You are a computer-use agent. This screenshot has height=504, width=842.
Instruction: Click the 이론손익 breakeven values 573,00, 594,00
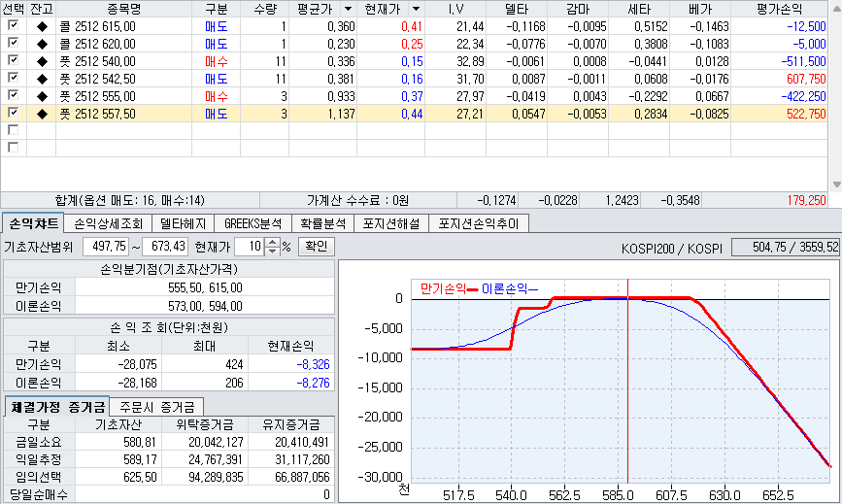205,306
